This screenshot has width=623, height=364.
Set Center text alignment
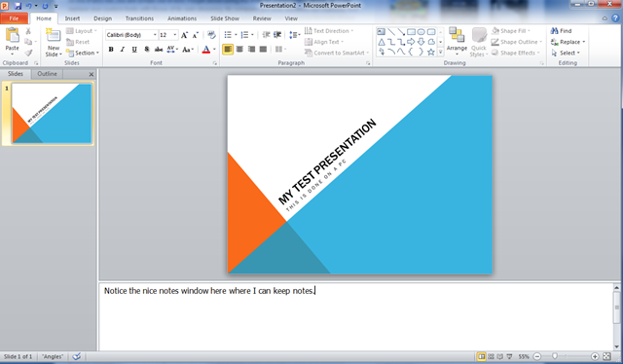(x=239, y=50)
